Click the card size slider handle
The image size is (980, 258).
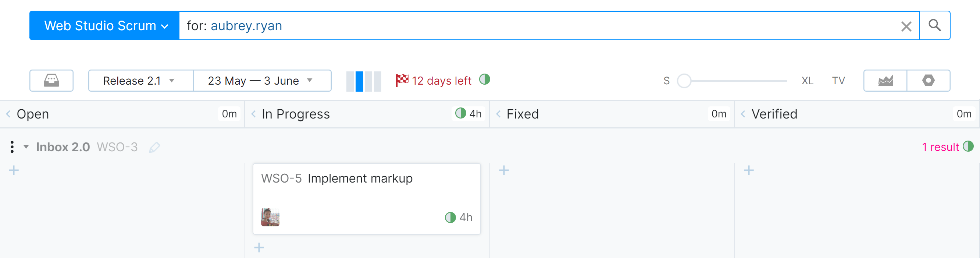pos(684,81)
